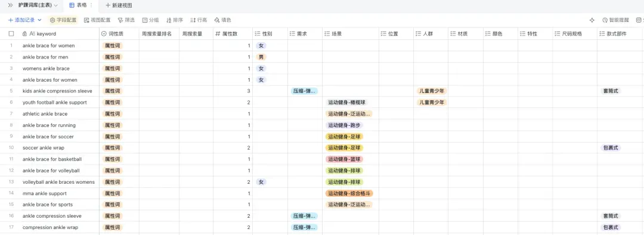Toggle the select-all checkbox in header
The height and width of the screenshot is (235, 644).
(11, 33)
